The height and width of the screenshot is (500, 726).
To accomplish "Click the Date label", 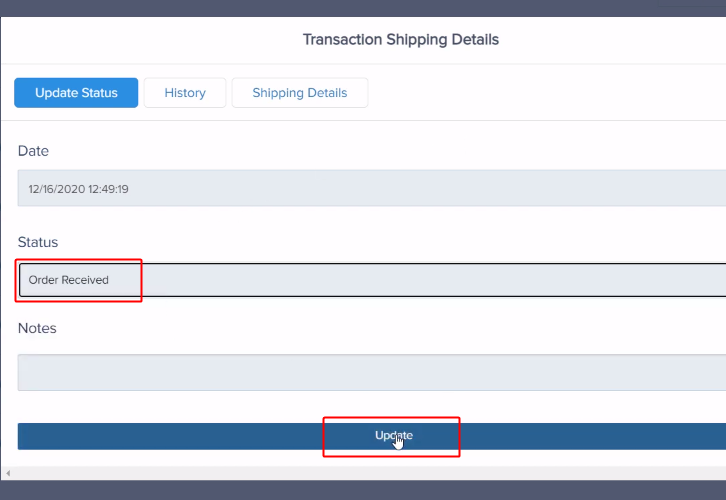I will click(33, 151).
